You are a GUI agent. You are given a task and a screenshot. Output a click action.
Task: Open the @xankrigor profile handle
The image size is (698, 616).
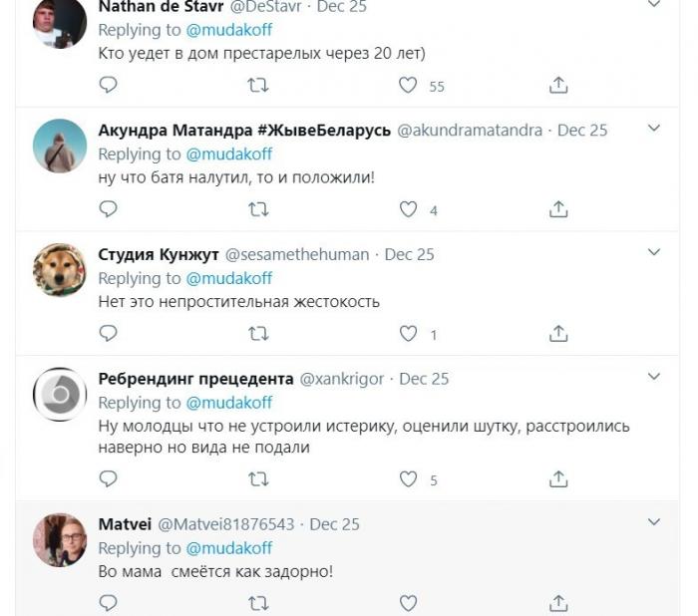tap(342, 379)
